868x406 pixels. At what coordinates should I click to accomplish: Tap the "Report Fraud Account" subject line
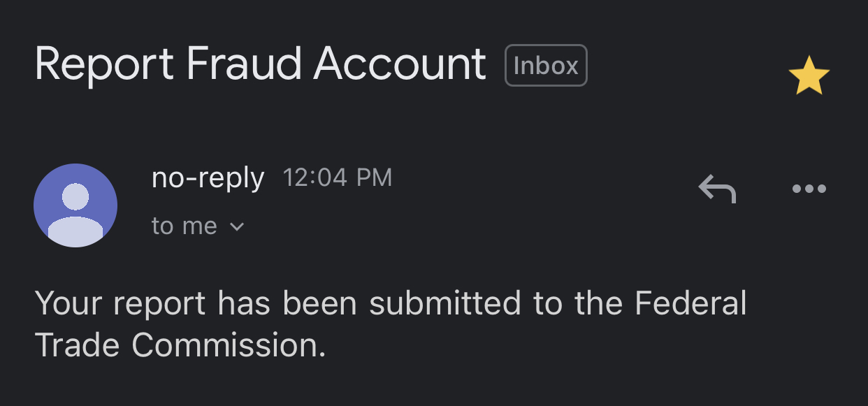[260, 64]
